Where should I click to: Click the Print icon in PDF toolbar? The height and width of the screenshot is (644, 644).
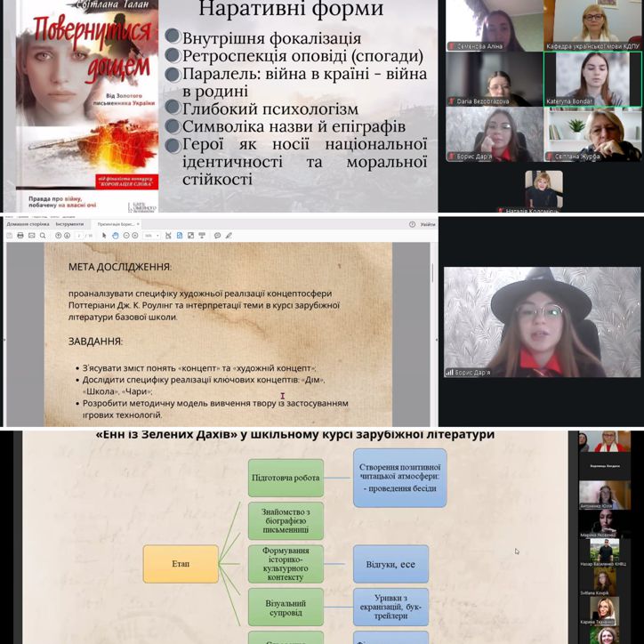click(20, 236)
